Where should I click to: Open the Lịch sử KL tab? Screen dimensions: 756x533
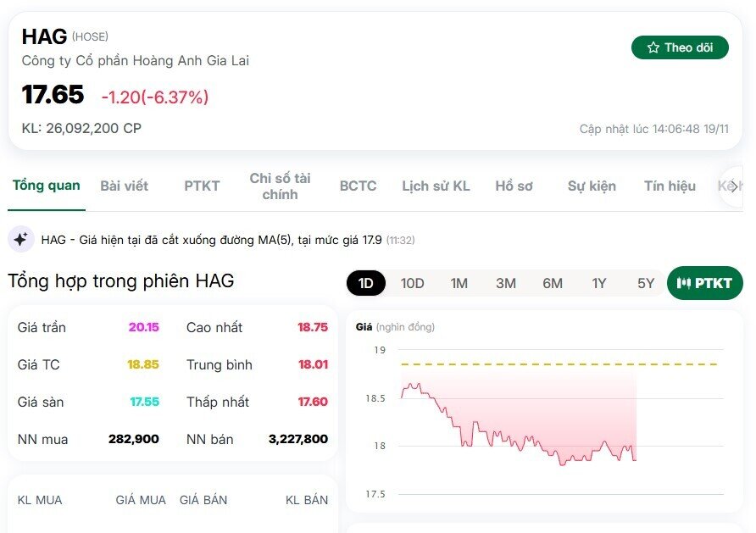tap(436, 186)
